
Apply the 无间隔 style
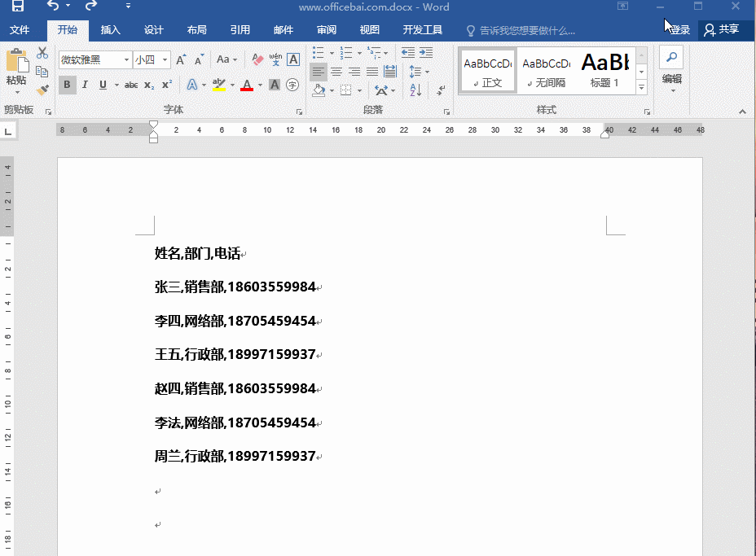pos(547,72)
